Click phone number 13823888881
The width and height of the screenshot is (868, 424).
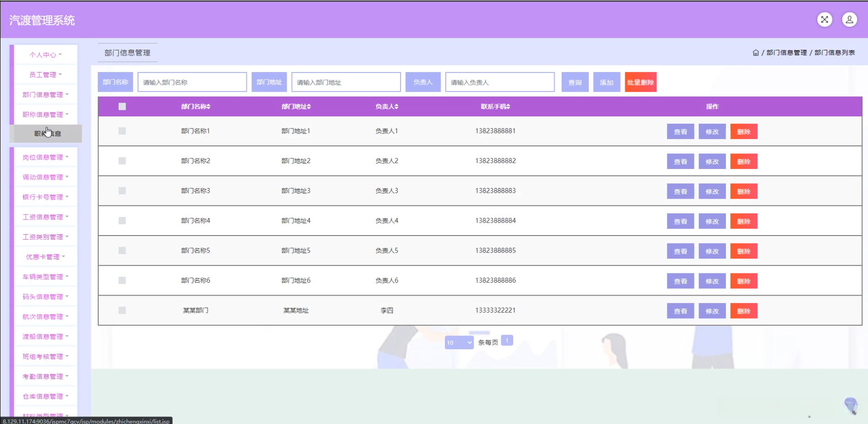[496, 131]
